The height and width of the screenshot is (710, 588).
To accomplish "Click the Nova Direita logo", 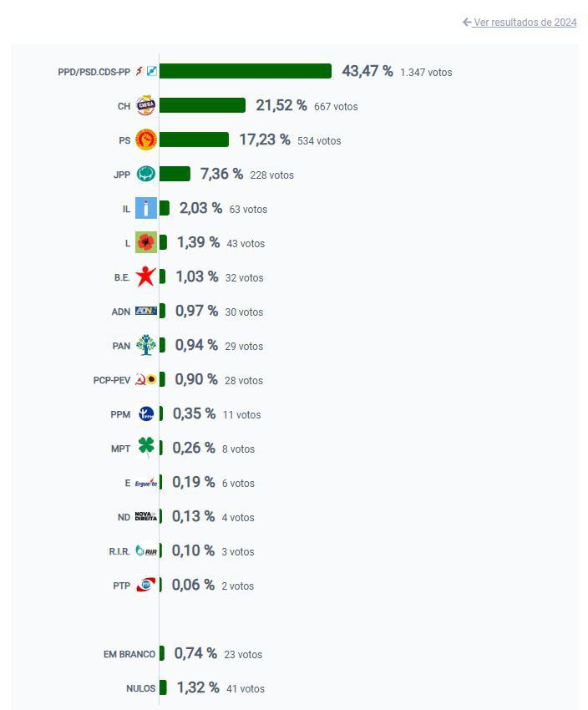I will 146,517.
